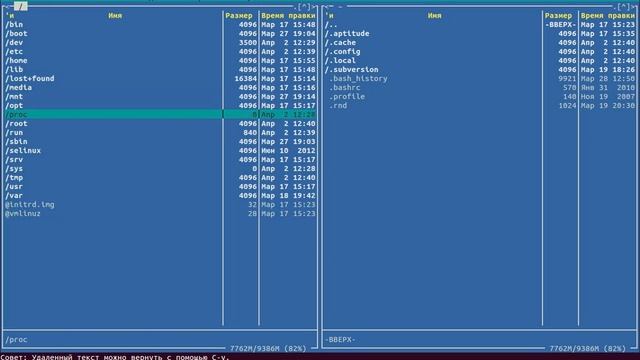Select the @initrd.img symlink entry
The width and height of the screenshot is (640, 360).
click(x=160, y=204)
